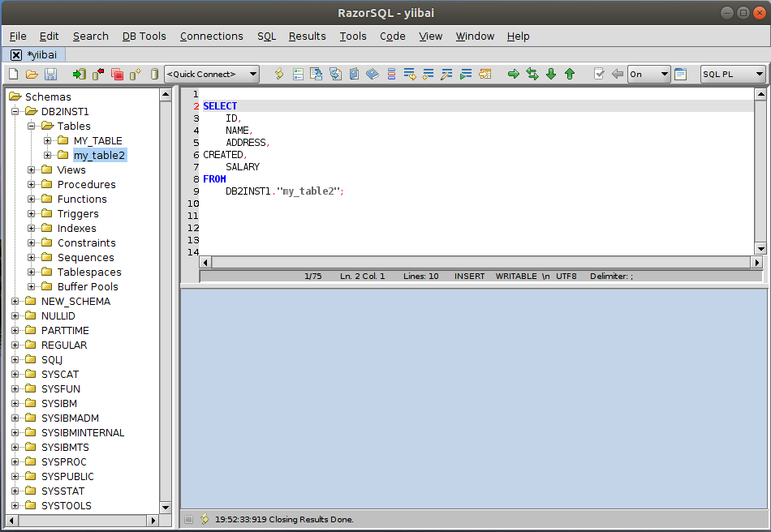This screenshot has width=771, height=532.
Task: Click the Open File folder icon
Action: pos(32,74)
